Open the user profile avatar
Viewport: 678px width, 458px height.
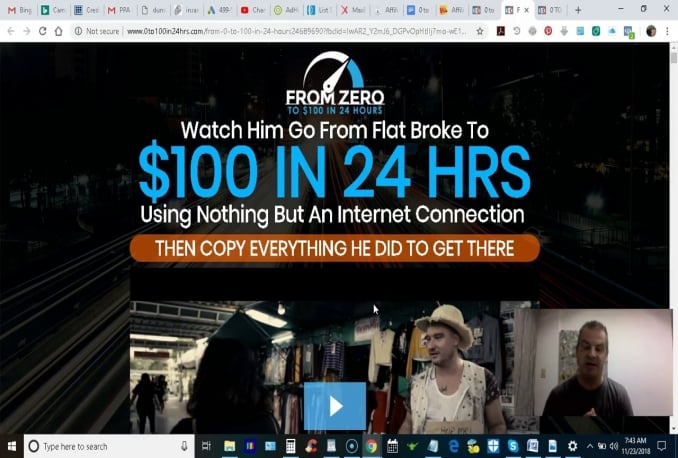click(651, 31)
